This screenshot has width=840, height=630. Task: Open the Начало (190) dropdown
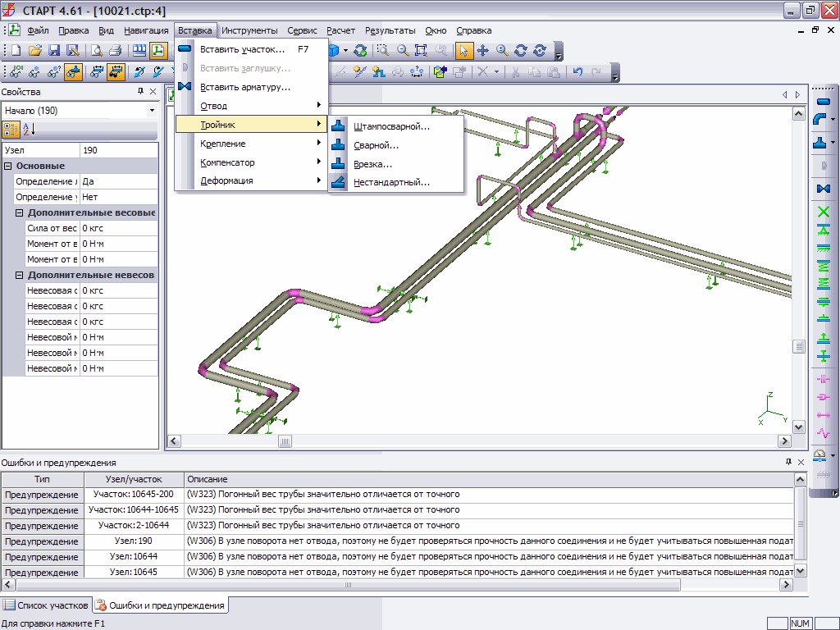152,110
